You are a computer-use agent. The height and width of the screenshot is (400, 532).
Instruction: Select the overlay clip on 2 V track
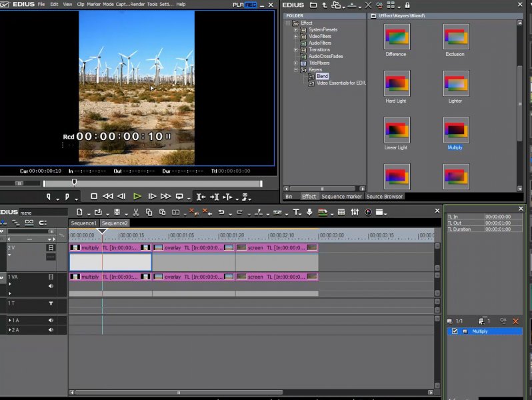(x=193, y=247)
